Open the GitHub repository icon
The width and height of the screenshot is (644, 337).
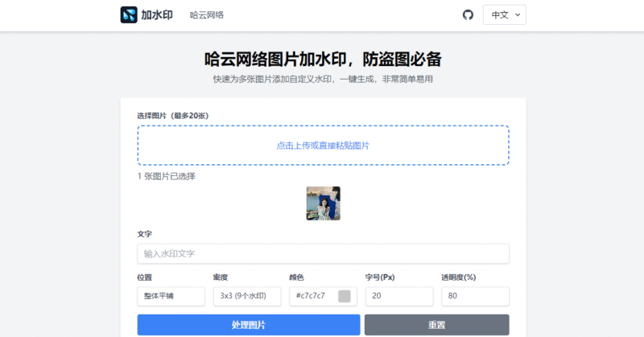[x=468, y=15]
